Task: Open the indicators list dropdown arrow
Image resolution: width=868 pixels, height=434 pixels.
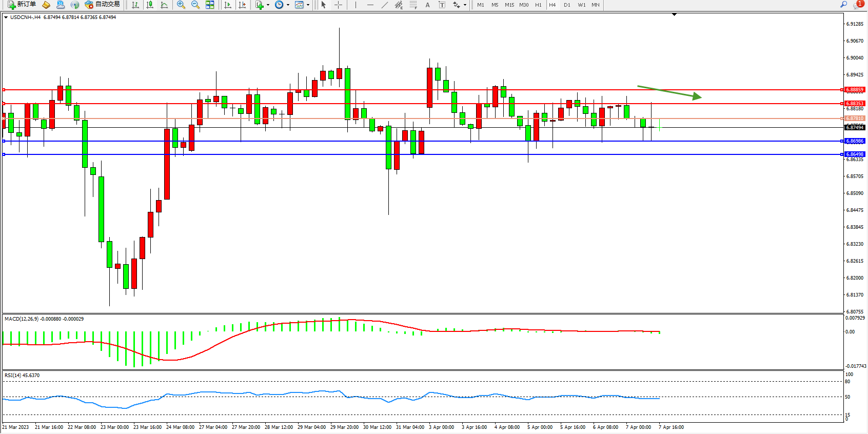Action: click(x=268, y=5)
